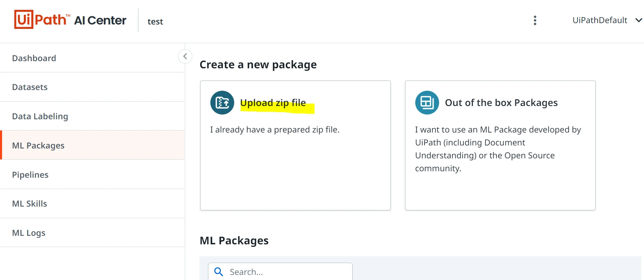644x280 pixels.
Task: Select the 'I already have a prepared zip file' card
Action: click(295, 145)
